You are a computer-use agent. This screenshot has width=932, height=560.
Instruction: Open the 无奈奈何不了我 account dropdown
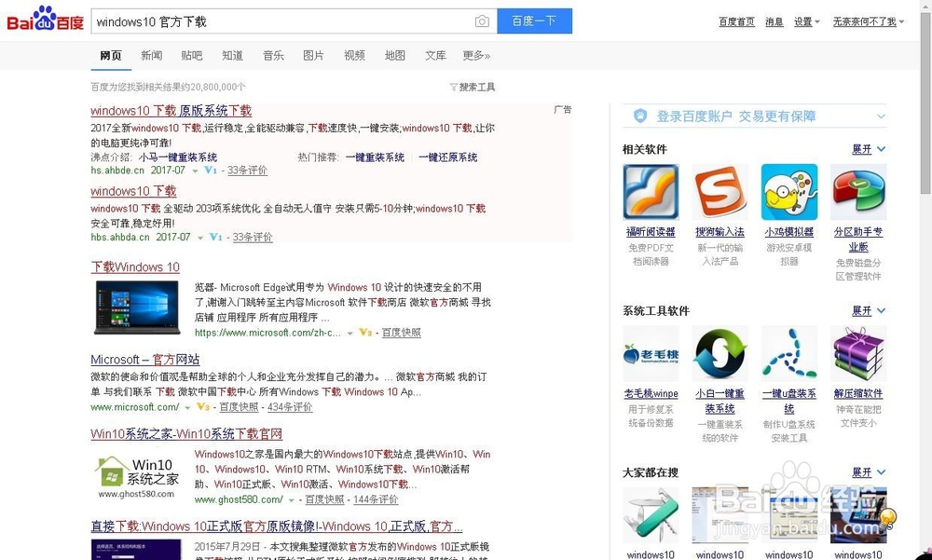coord(868,22)
